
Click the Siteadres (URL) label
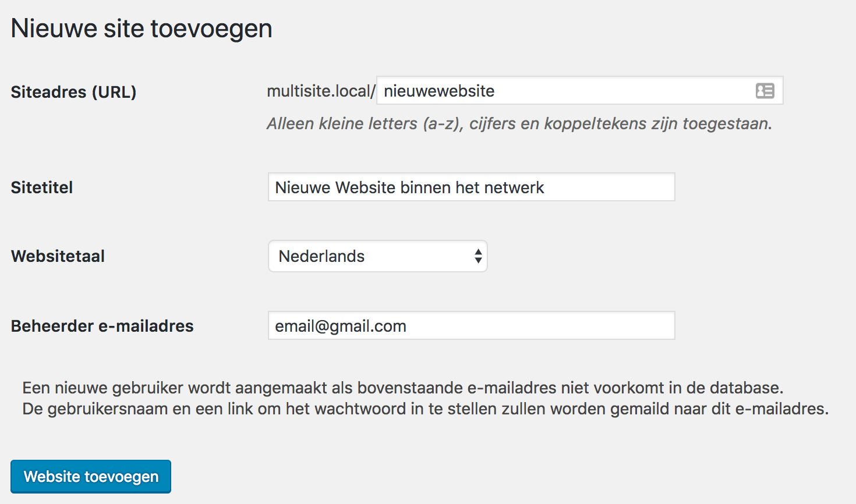coord(73,92)
